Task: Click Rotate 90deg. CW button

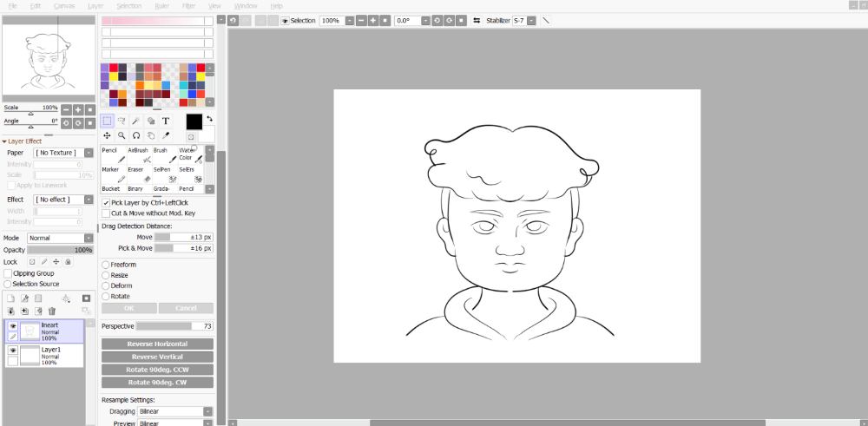Action: coord(157,383)
